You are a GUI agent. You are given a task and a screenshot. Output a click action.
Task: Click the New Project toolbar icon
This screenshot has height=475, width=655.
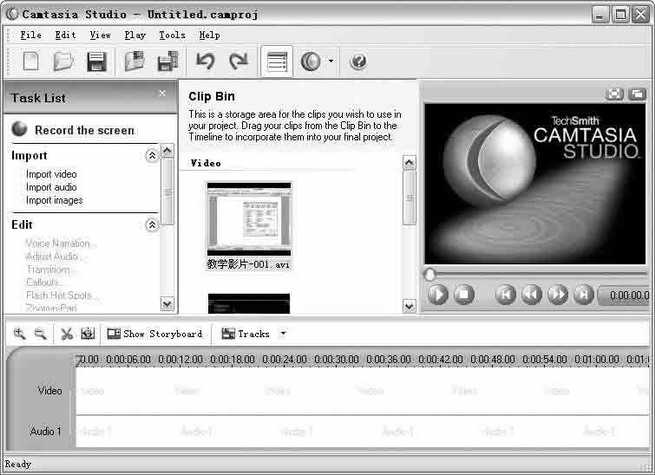[x=31, y=62]
